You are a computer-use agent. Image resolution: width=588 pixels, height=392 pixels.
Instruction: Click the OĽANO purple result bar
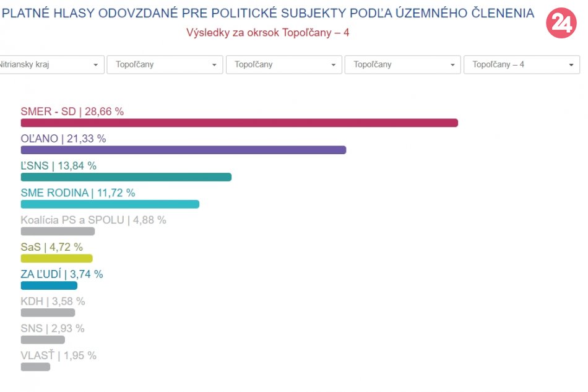[183, 150]
